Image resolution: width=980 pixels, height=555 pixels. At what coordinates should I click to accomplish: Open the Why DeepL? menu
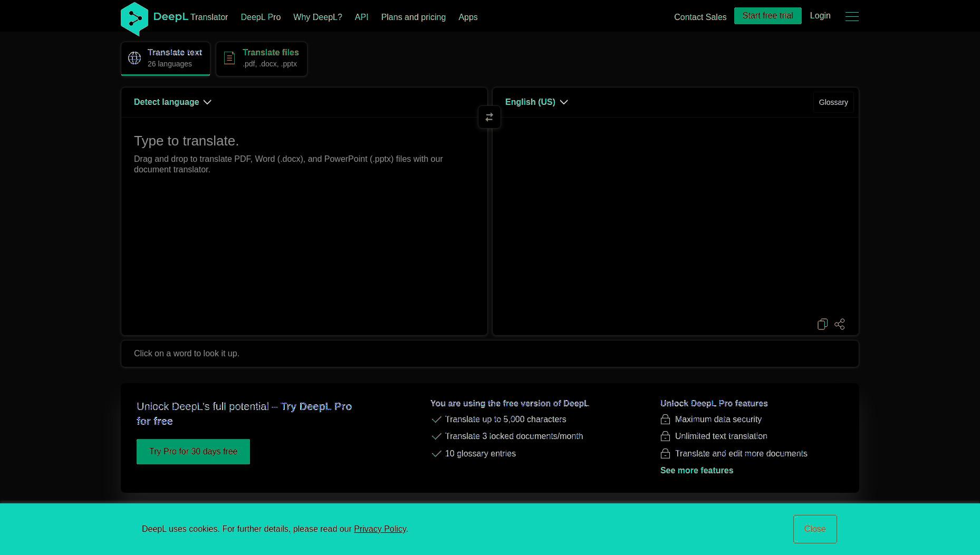point(318,17)
